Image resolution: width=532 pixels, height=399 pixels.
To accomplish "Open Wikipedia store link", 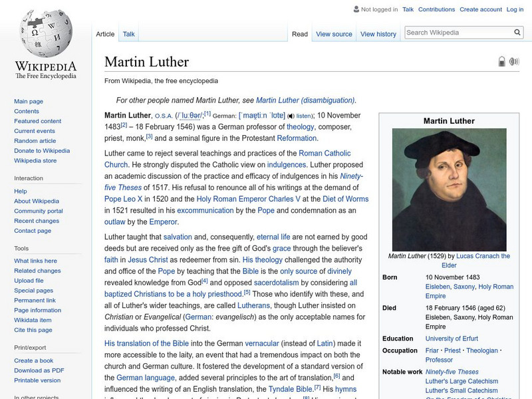I will pyautogui.click(x=35, y=160).
